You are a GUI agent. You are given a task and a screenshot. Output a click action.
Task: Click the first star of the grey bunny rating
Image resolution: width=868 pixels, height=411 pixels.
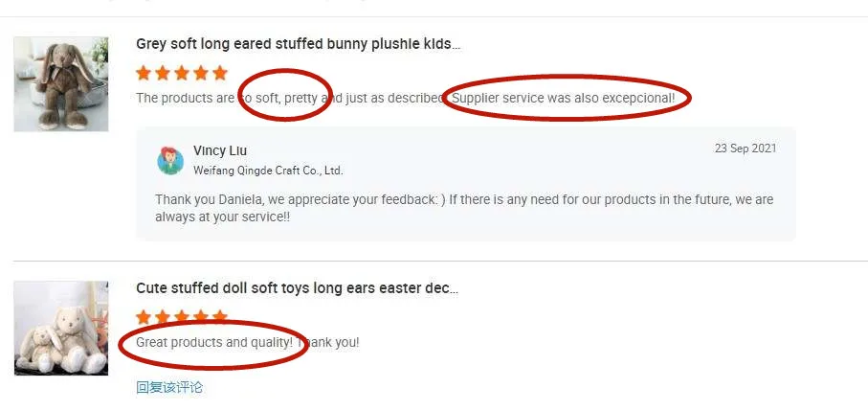144,73
